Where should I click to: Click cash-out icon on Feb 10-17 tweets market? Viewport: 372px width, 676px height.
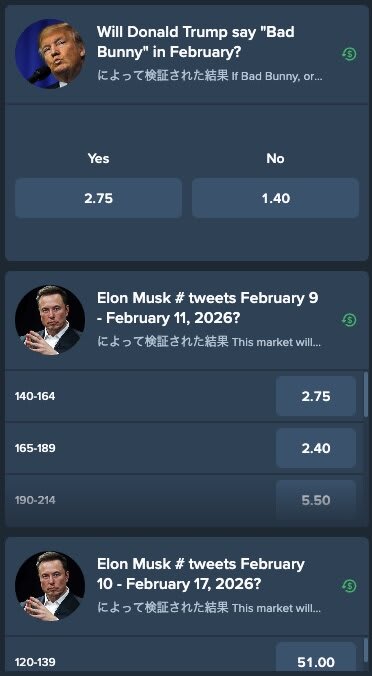[x=350, y=585]
